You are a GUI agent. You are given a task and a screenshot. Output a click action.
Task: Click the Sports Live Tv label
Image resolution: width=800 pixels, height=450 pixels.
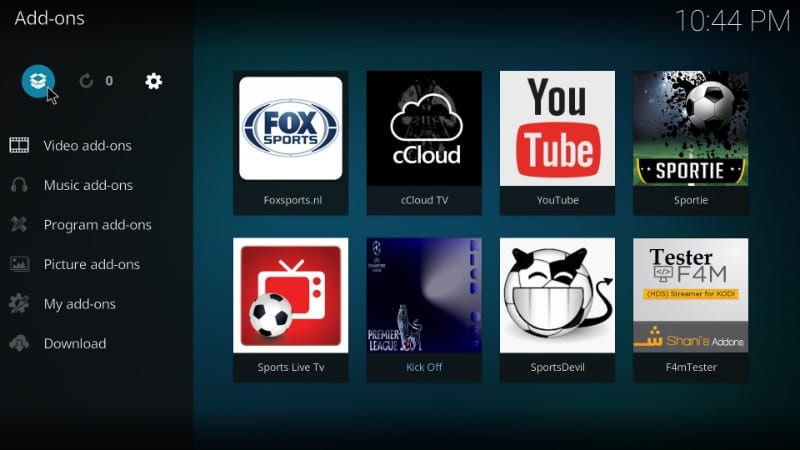[291, 367]
